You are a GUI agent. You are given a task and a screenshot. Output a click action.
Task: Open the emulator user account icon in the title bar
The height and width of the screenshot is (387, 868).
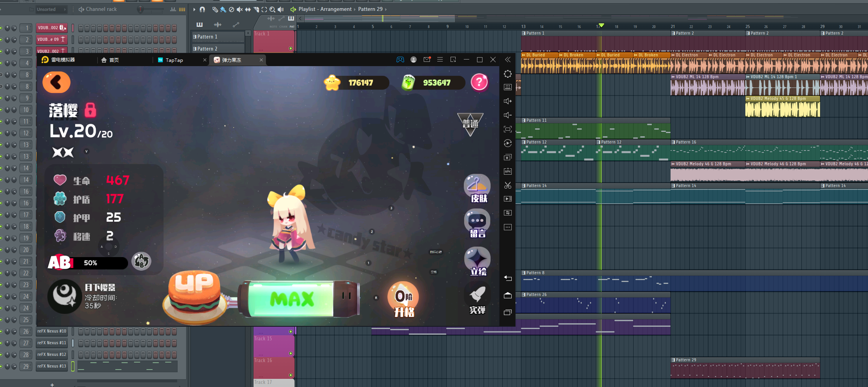click(x=414, y=60)
